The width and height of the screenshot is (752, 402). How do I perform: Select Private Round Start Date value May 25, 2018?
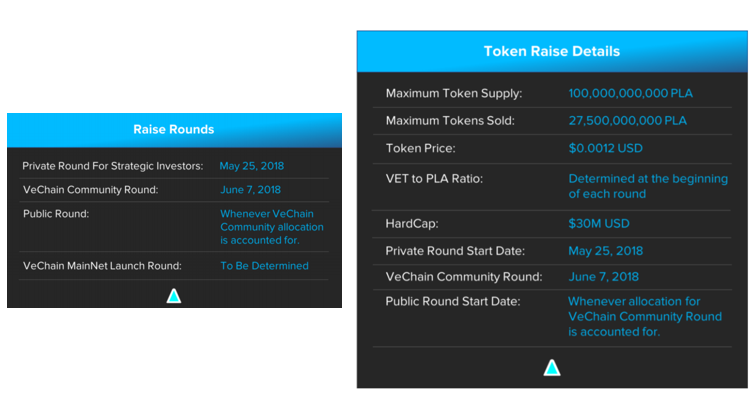point(605,251)
